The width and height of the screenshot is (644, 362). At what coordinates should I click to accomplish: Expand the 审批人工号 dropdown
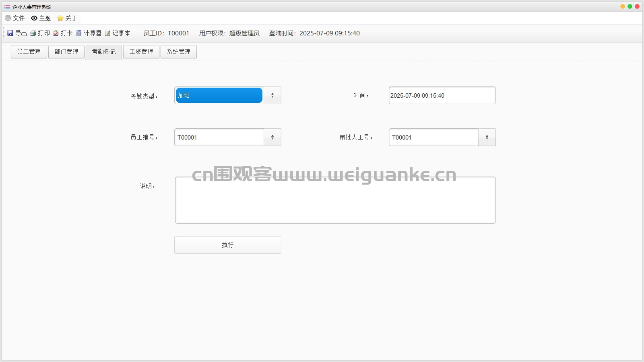[487, 137]
